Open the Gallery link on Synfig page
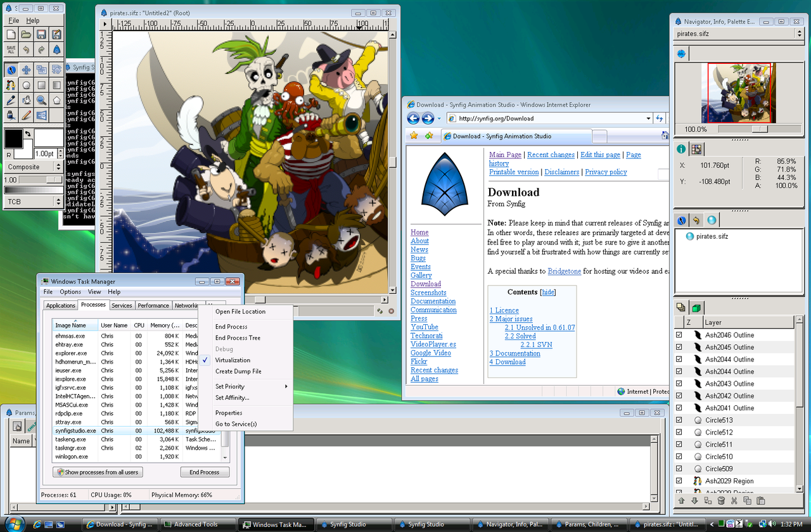 point(421,275)
